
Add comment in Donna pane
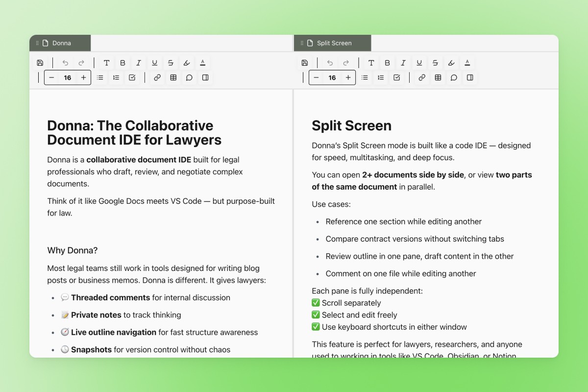[189, 77]
